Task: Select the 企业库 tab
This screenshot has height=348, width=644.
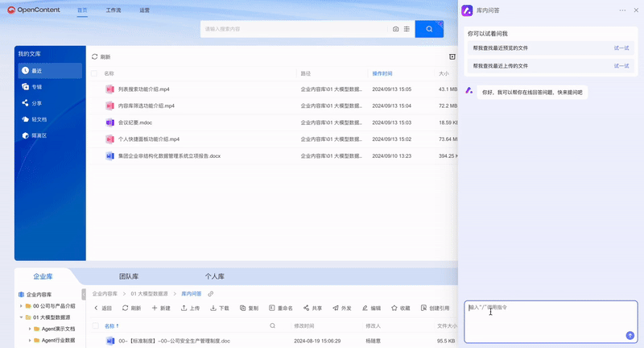Action: click(43, 276)
